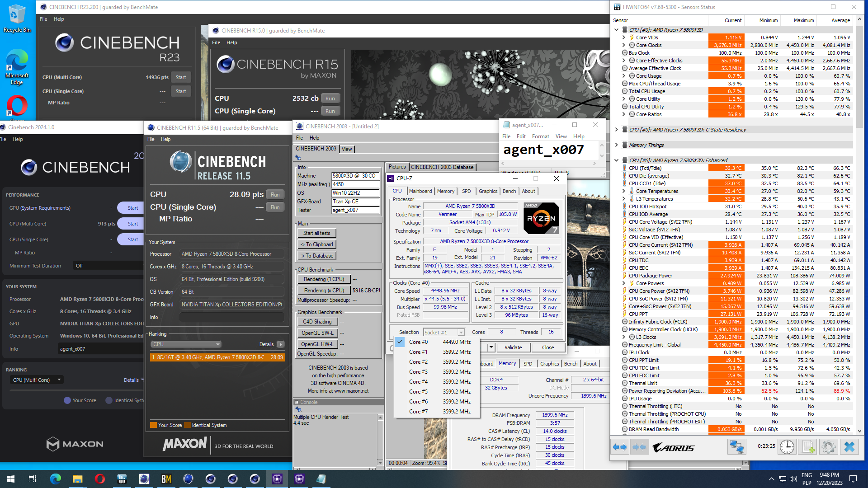Click the HWiNFO scrollbar down arrow
Viewport: 868px width, 488px height.
859,431
